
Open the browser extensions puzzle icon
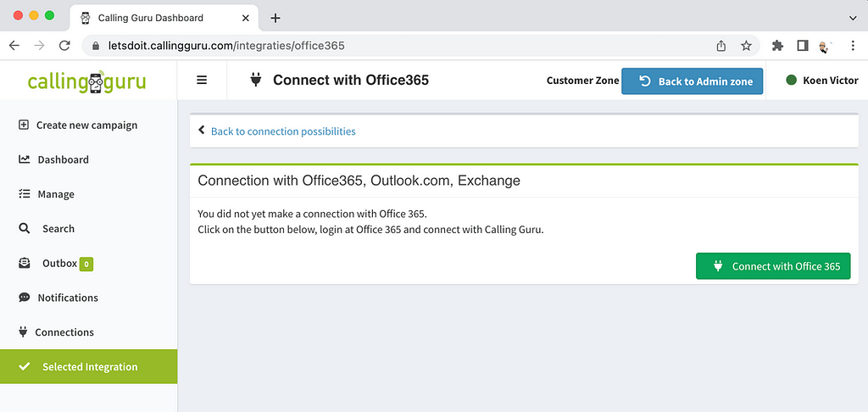click(x=778, y=46)
